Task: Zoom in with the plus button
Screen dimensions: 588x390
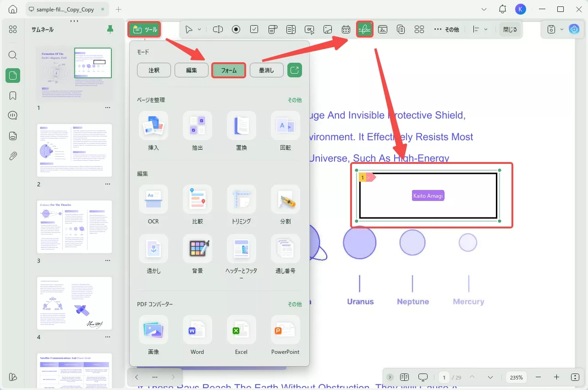Action: pos(556,377)
